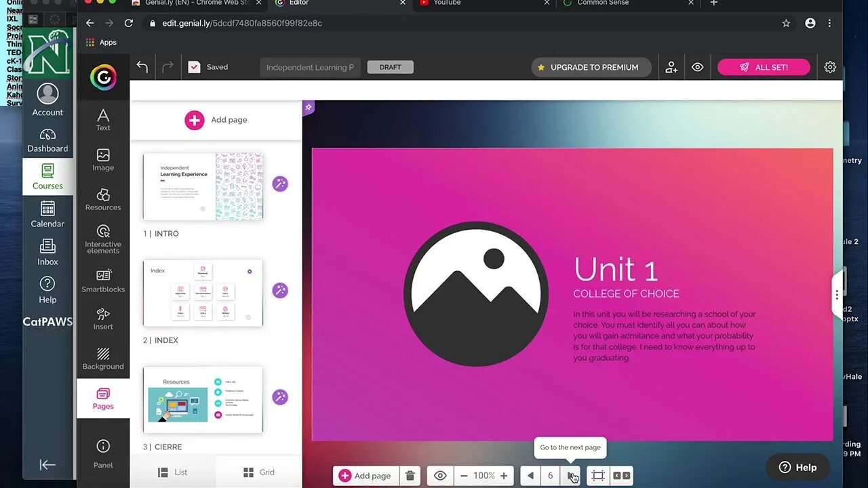Screen dimensions: 868x488
Task: Click the Saved status checkbox icon
Action: (194, 67)
